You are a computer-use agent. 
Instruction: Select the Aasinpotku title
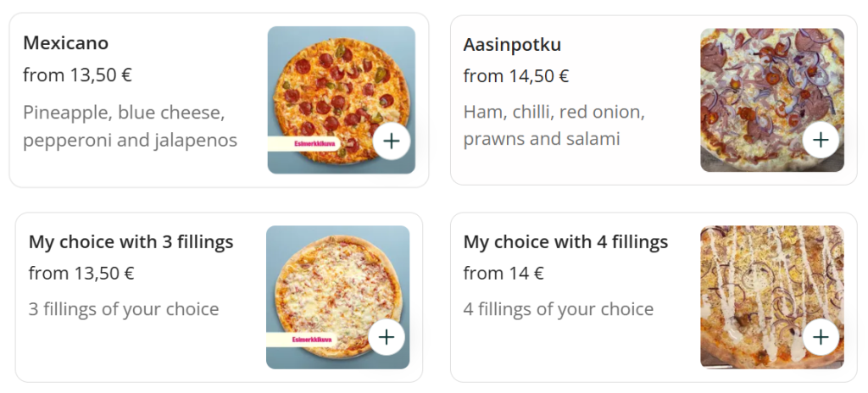point(512,44)
